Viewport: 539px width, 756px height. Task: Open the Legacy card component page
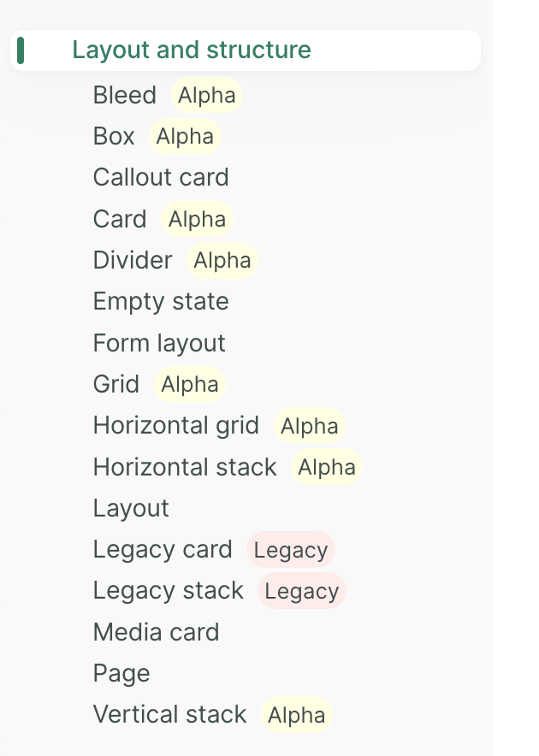(x=163, y=549)
